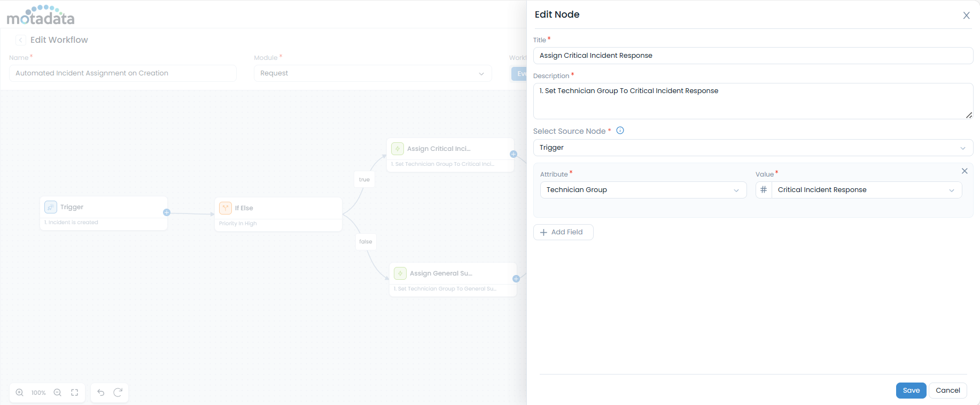
Task: Click the zoom in magnifier icon
Action: (20, 393)
